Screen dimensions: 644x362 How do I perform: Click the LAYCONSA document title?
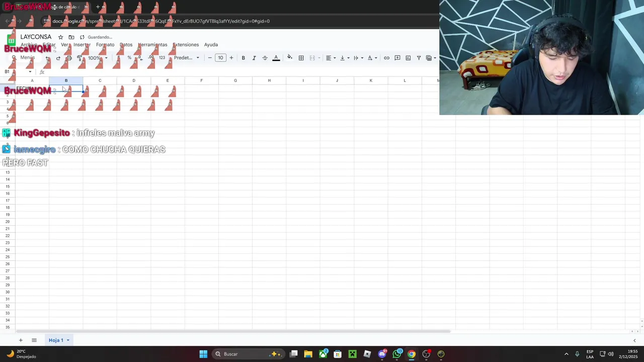click(36, 37)
